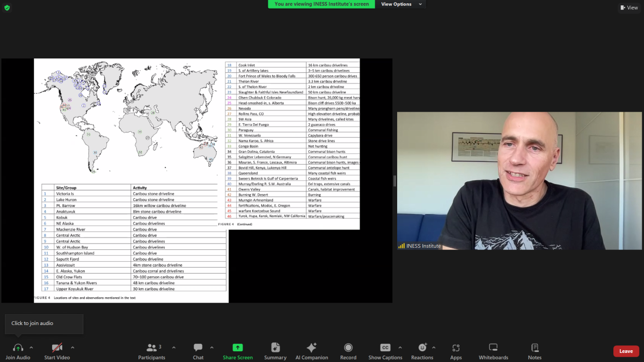Open the Chat panel
The height and width of the screenshot is (362, 644).
point(198,348)
